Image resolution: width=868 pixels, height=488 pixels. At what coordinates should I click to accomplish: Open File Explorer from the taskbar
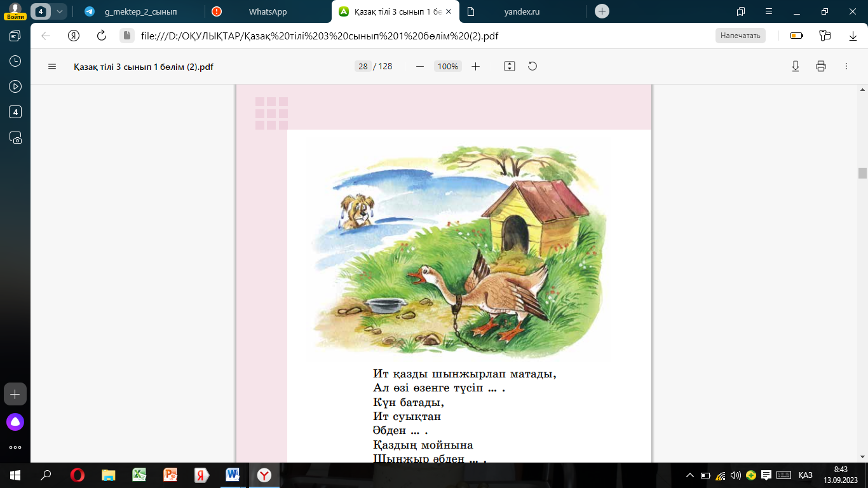click(109, 475)
